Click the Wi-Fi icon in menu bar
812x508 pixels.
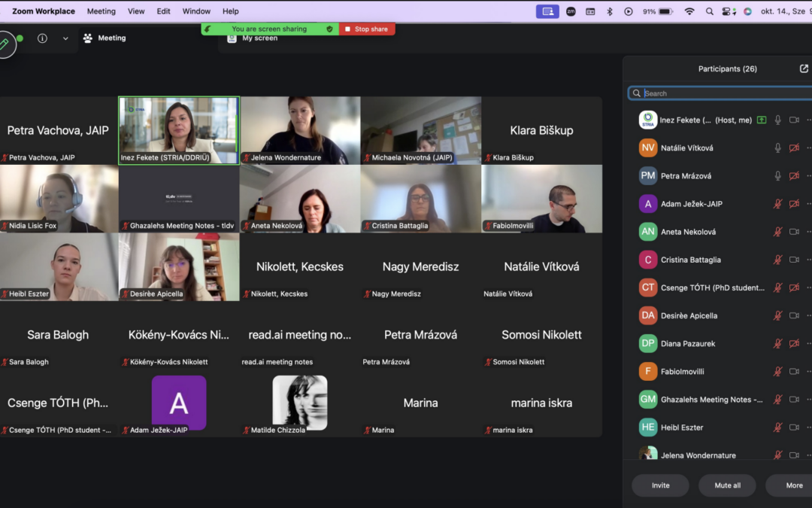[x=689, y=11]
